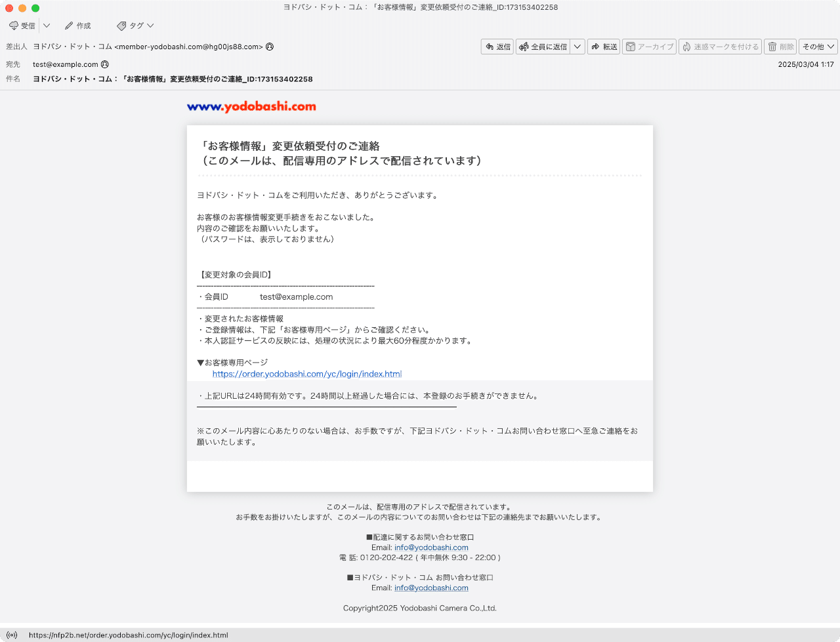
Task: Click the 受信 get messages button
Action: click(x=22, y=26)
